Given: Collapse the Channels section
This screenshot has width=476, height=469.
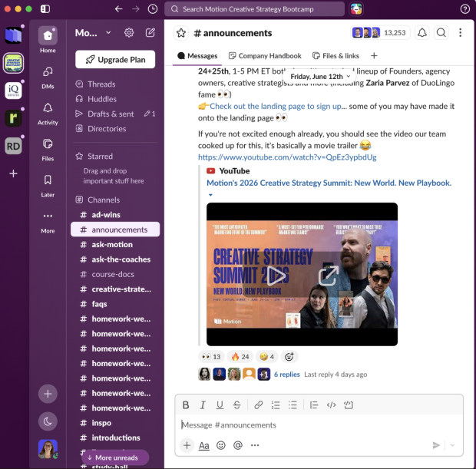Looking at the screenshot, I should pos(104,200).
